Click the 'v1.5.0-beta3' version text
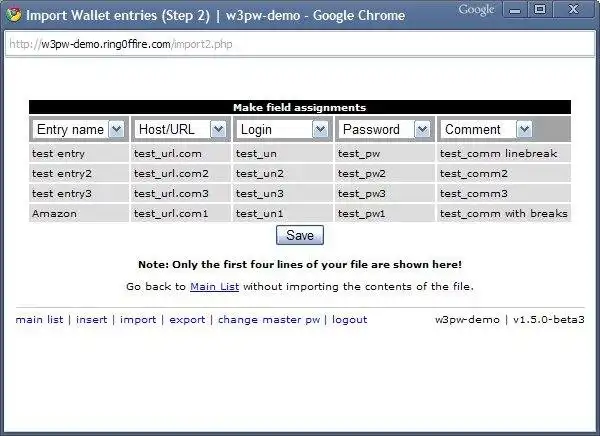The image size is (600, 436). (549, 320)
